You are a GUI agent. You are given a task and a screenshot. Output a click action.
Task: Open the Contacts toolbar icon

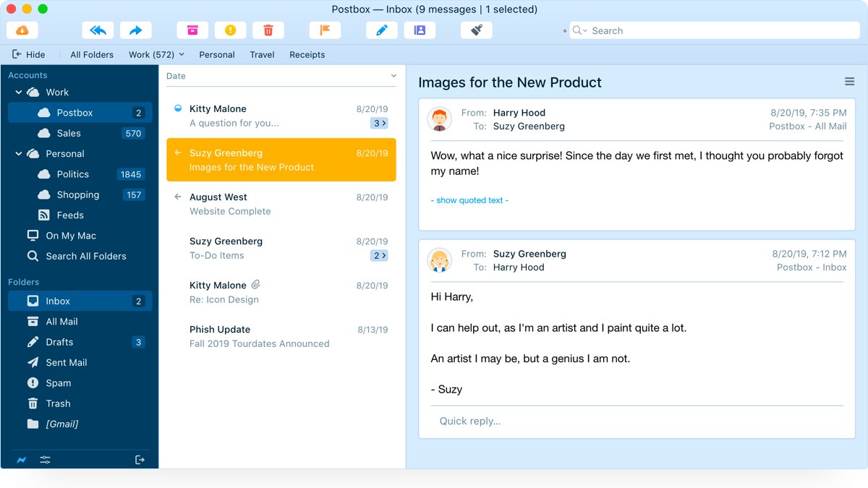420,30
